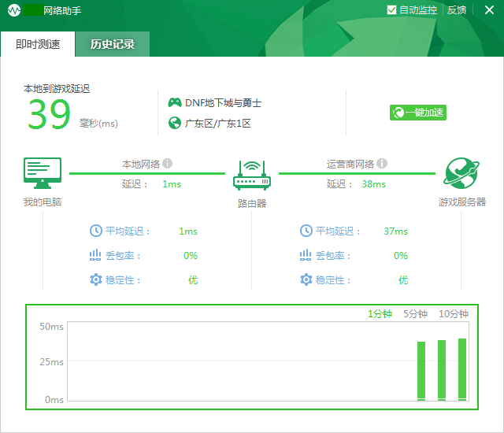Open the 反馈 feedback link
This screenshot has height=433, width=504.
click(457, 10)
